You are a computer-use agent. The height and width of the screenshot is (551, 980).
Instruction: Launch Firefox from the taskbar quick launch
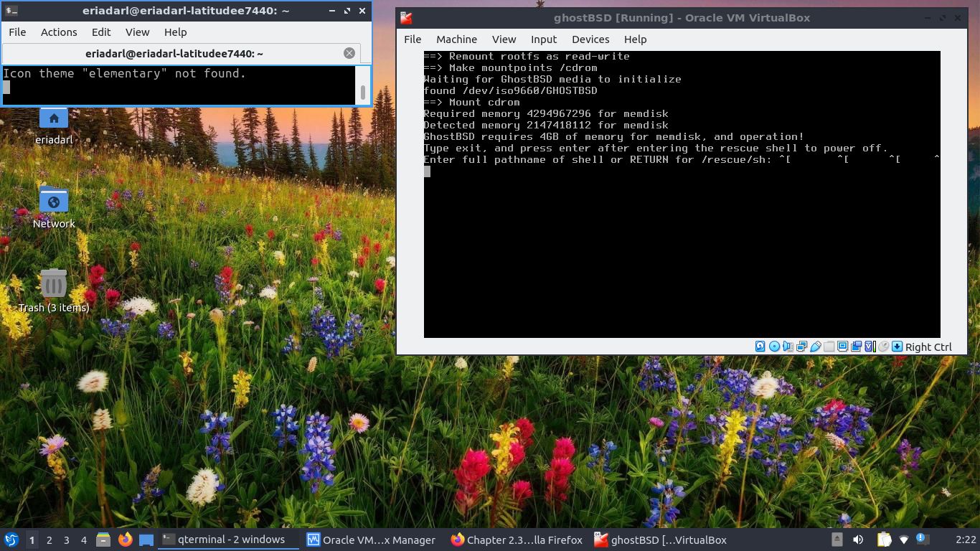(x=125, y=540)
